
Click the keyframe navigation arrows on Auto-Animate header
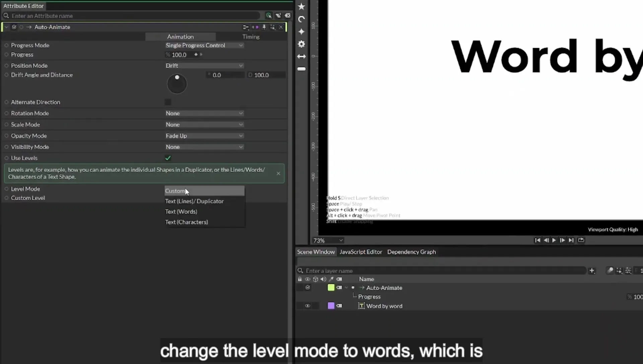[255, 27]
